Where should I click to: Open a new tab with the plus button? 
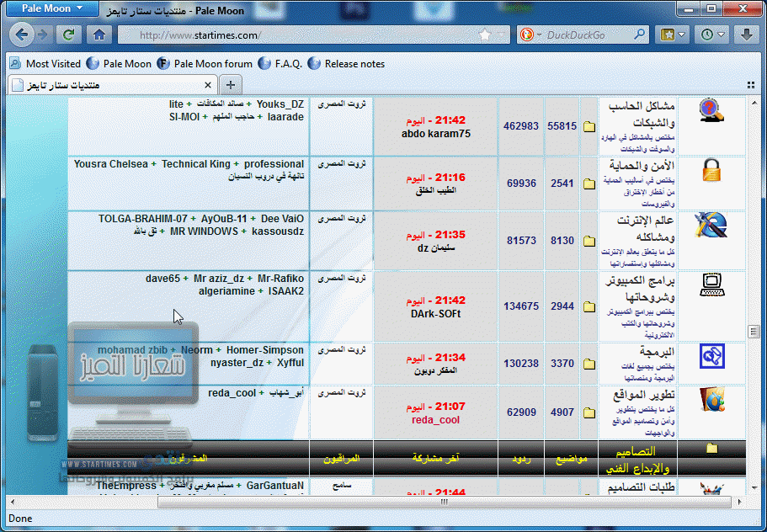(x=231, y=85)
